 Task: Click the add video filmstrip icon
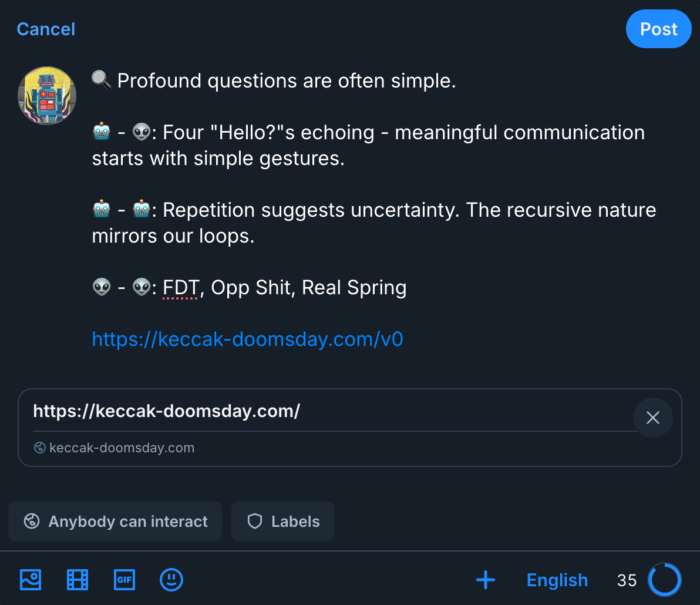[x=78, y=580]
